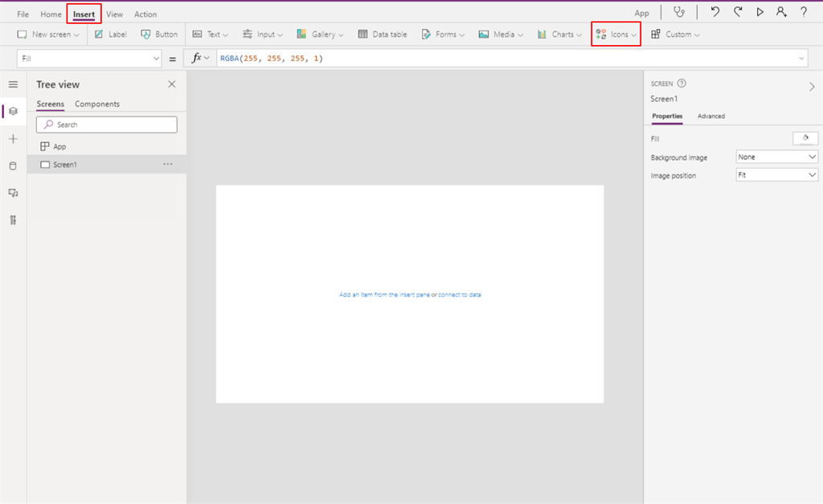The image size is (823, 504).
Task: Open the Fill color swatch picker
Action: (805, 138)
